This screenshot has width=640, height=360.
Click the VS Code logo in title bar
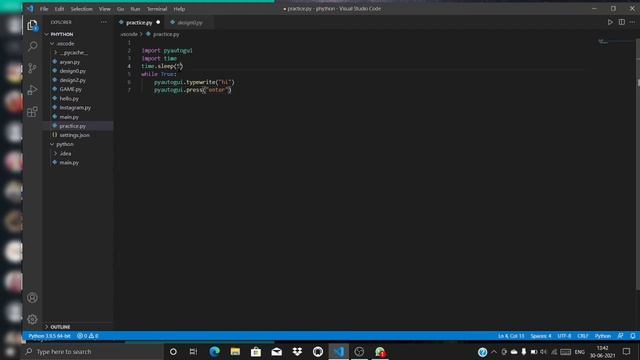click(30, 9)
